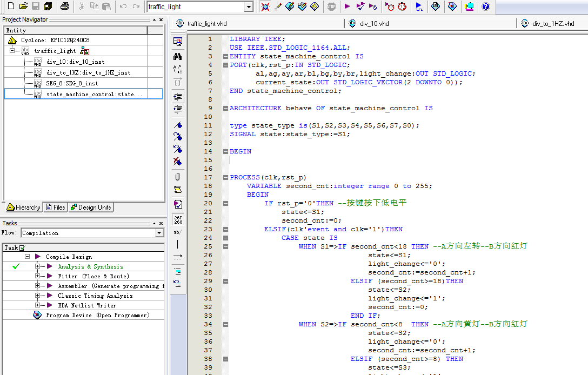Select Program Device (Open Programmer) task
The height and width of the screenshot is (375, 588).
pos(97,315)
